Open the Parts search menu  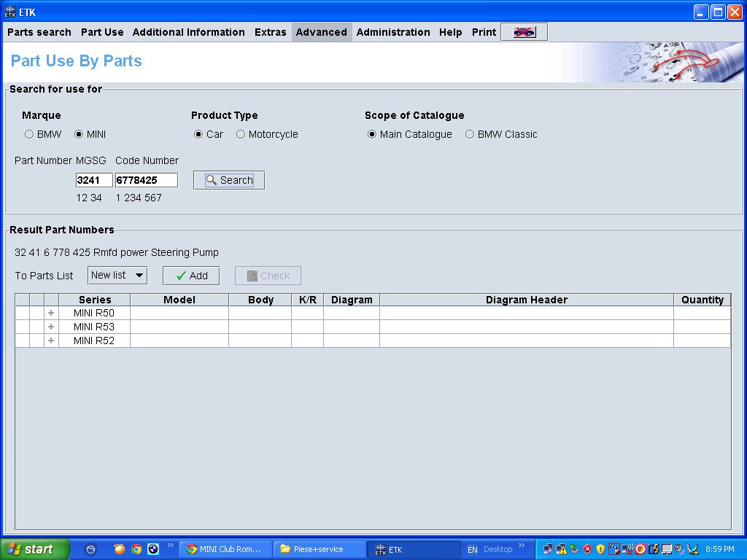point(39,32)
